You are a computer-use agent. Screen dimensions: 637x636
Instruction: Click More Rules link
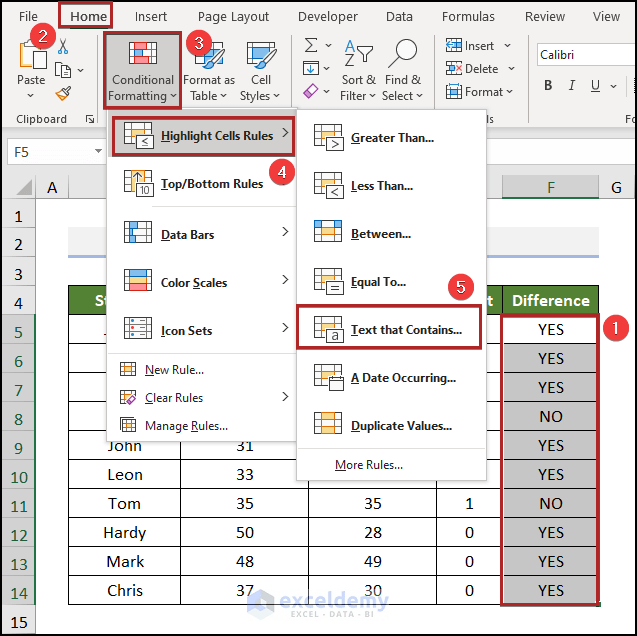[369, 465]
